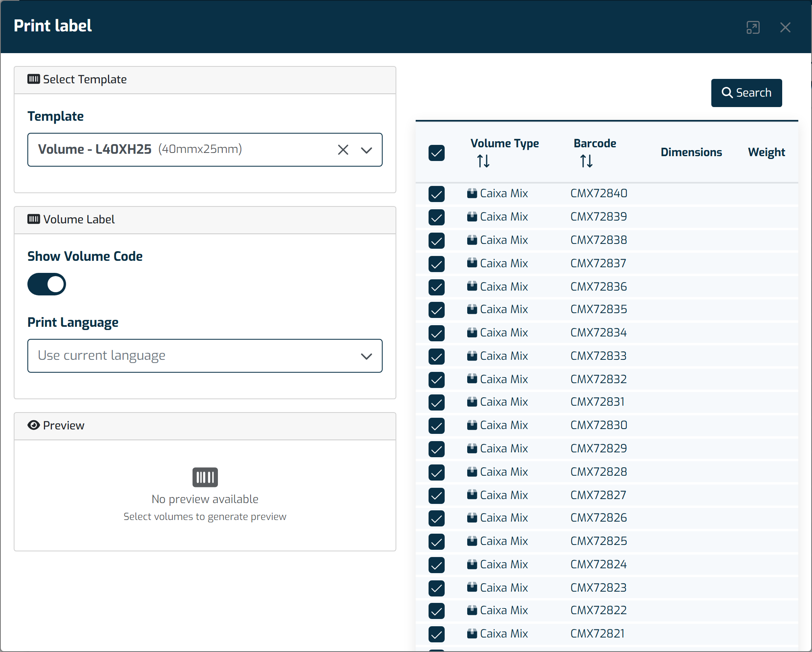Uncheck the row CMX72838 checkbox

click(437, 241)
